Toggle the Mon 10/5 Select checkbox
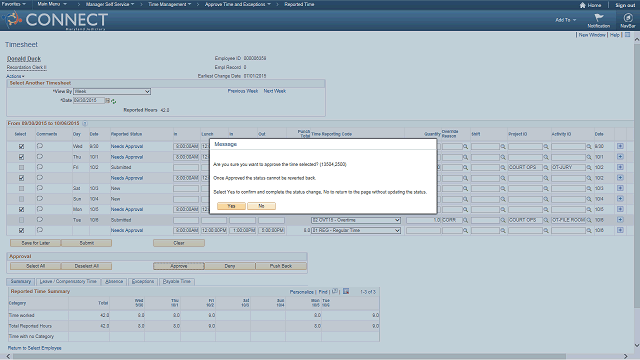Image resolution: width=640 pixels, height=360 pixels. click(x=21, y=209)
